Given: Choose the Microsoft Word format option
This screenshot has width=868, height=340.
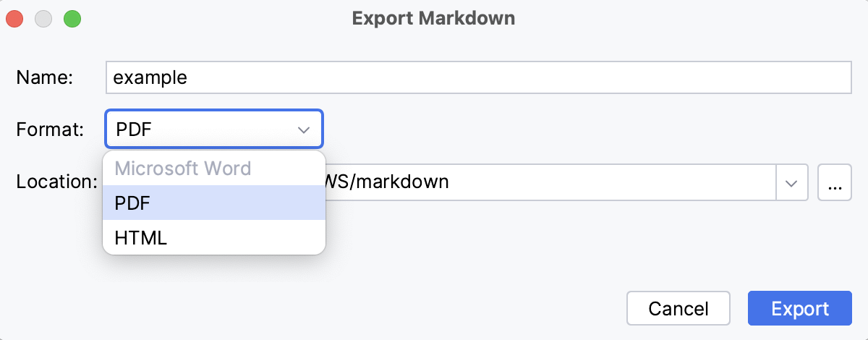Looking at the screenshot, I should [x=183, y=169].
